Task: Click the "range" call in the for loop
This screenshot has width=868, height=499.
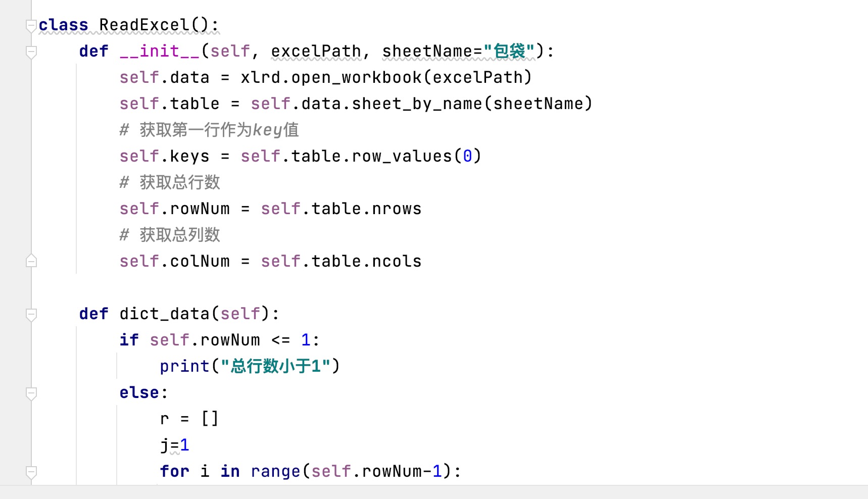Action: point(275,471)
